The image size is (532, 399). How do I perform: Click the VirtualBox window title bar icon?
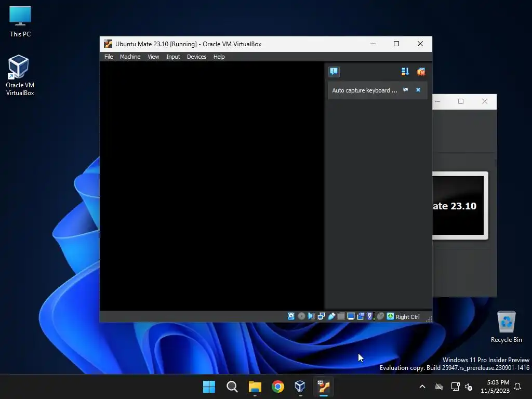tap(108, 44)
